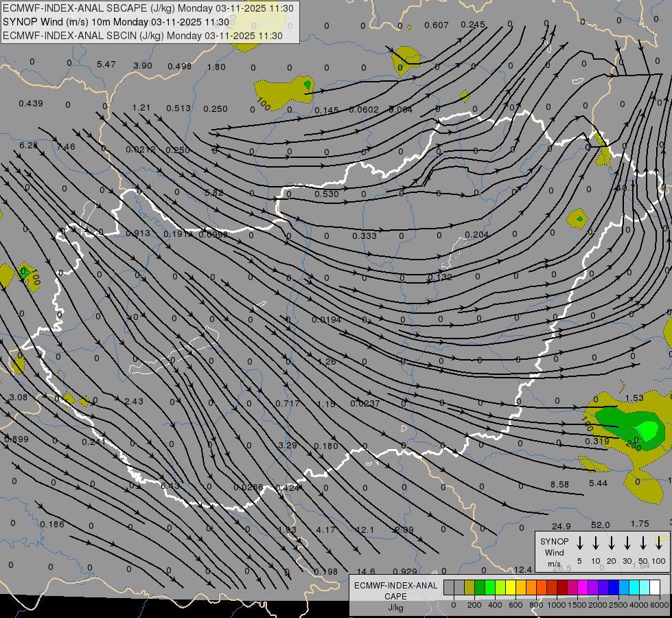This screenshot has width=672, height=618.
Task: Click the 6000 tick label on CAPE scale
Action: (659, 605)
